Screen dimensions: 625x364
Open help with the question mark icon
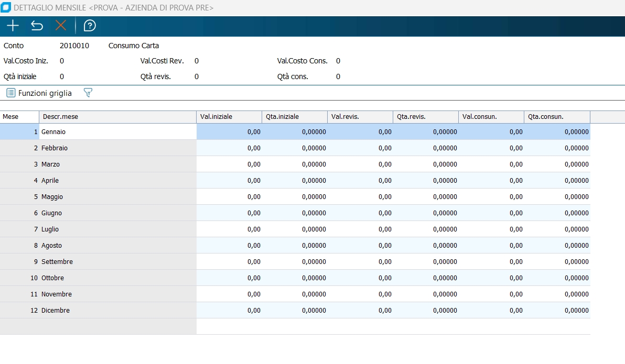[x=90, y=26]
